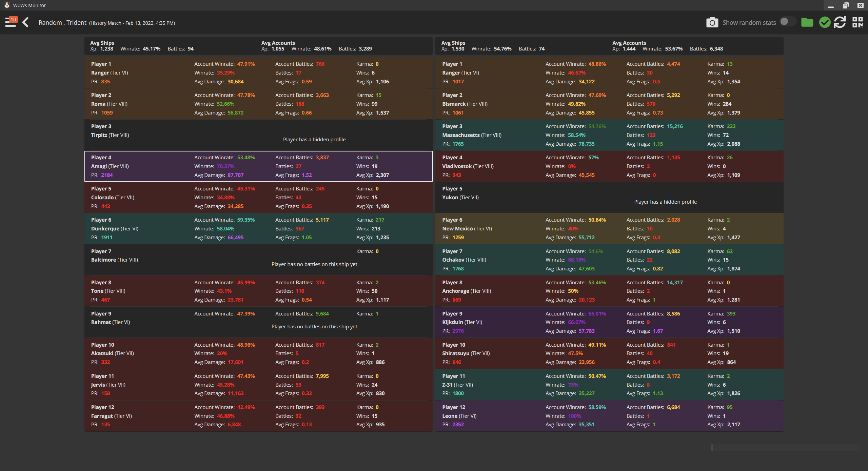Open the QR code icon
The height and width of the screenshot is (471, 868).
857,22
